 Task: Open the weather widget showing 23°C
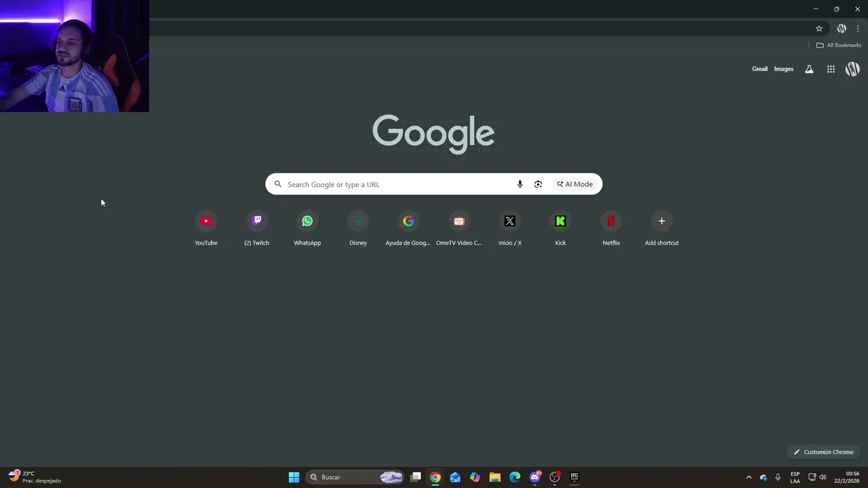[35, 477]
